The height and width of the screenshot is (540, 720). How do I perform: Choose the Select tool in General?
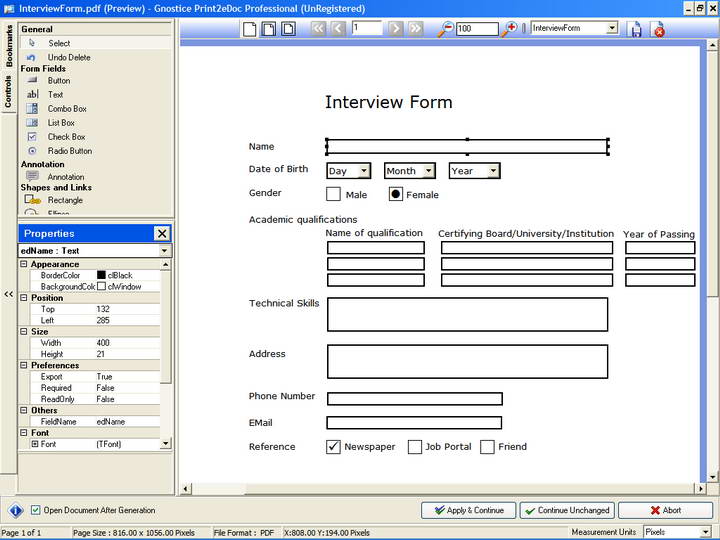tap(60, 43)
